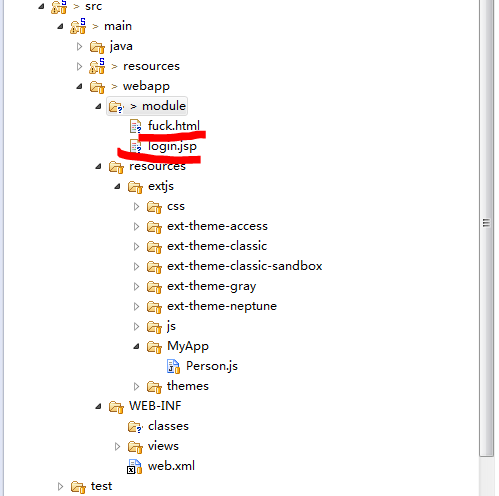Collapse the extjs folder arrow

click(x=117, y=186)
